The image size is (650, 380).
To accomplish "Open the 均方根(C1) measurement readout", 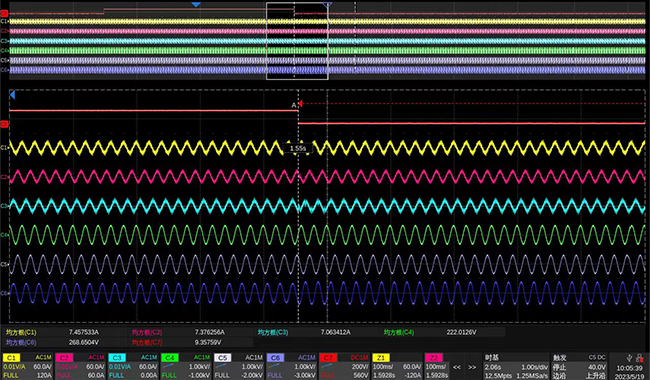I will [52, 332].
